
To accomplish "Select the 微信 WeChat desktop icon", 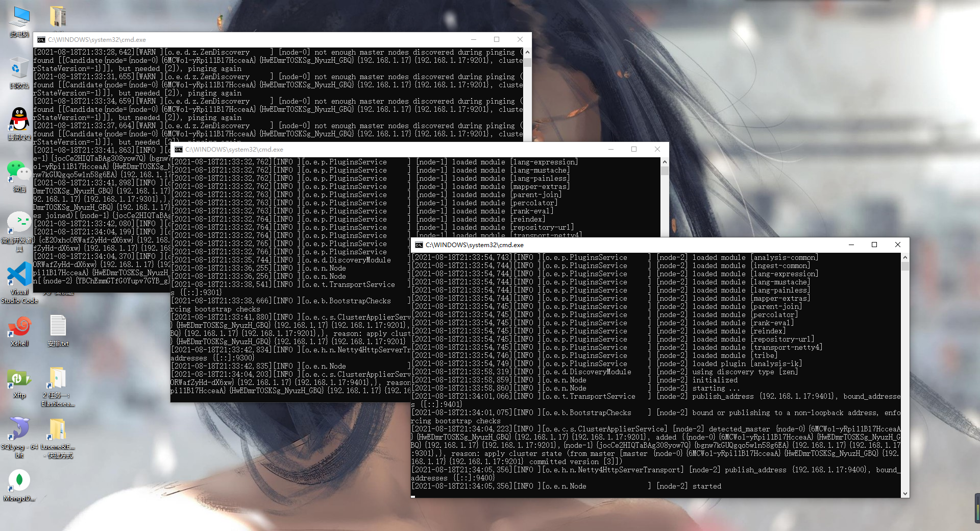I will (19, 176).
